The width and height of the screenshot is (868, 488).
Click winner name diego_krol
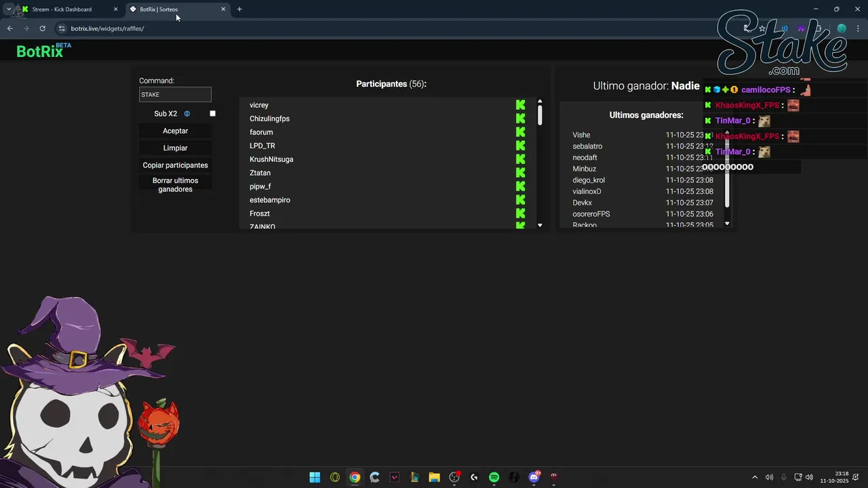589,180
